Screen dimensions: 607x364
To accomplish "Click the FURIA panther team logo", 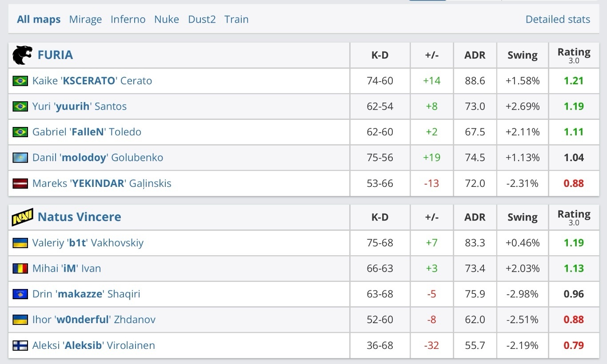I will coord(22,55).
